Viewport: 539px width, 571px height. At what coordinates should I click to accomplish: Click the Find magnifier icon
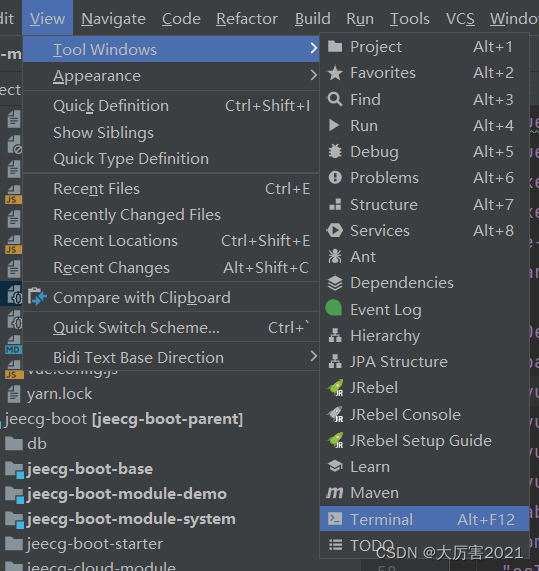335,99
